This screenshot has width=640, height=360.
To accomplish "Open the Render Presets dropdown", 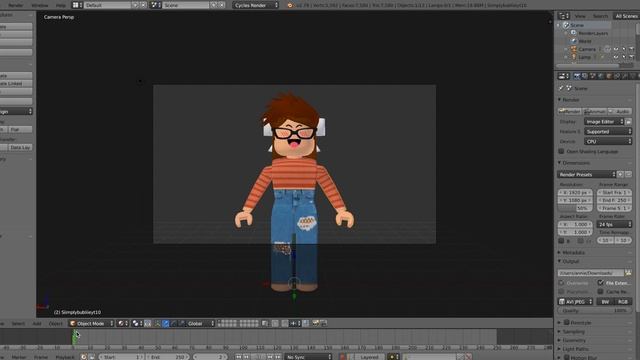I will point(587,175).
